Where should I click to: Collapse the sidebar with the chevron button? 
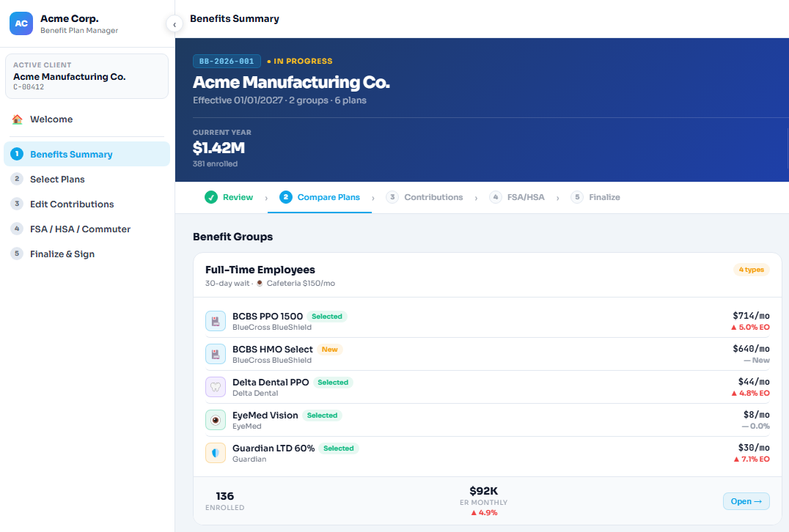(174, 24)
